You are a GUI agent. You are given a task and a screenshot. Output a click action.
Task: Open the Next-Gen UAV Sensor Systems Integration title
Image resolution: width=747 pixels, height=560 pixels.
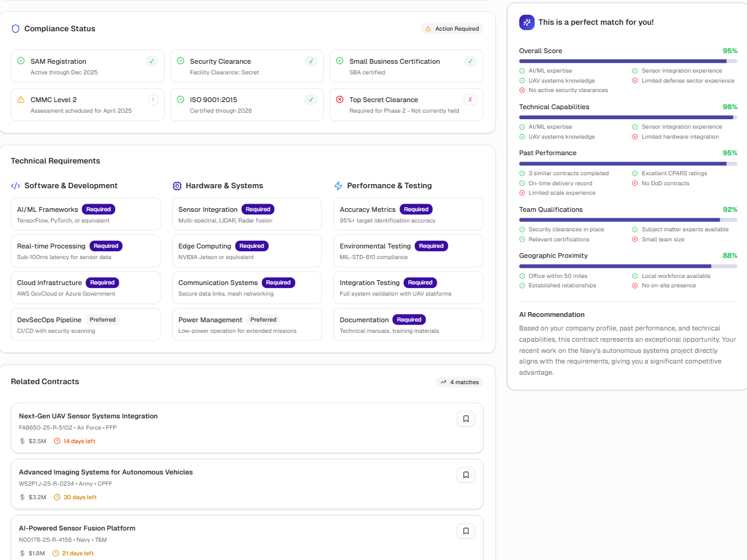(x=89, y=416)
